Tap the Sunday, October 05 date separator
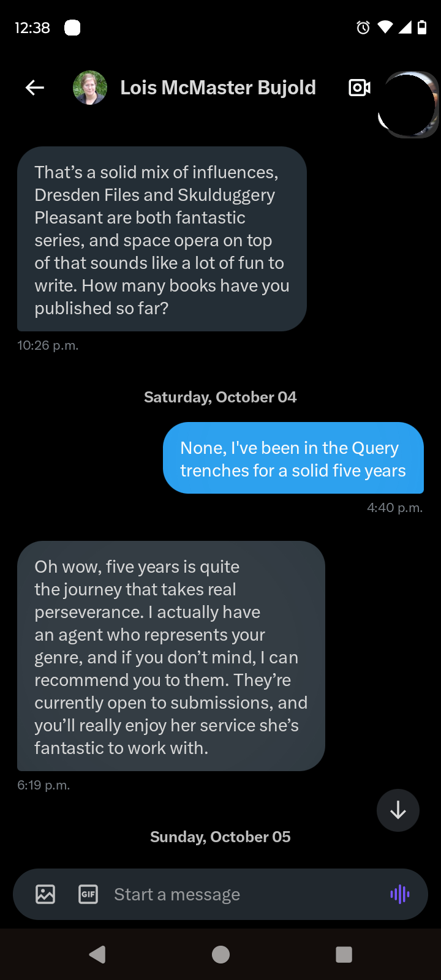The height and width of the screenshot is (980, 441). [220, 837]
